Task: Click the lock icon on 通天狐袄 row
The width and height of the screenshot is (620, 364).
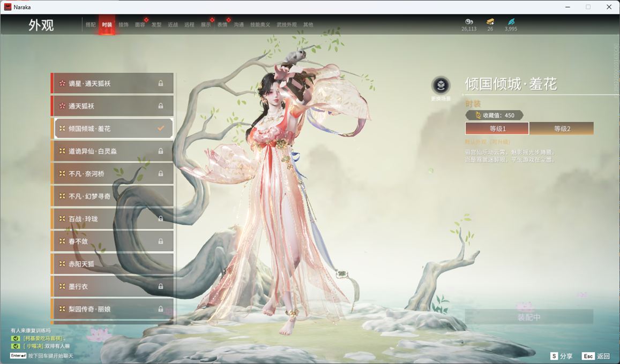Action: 161,106
